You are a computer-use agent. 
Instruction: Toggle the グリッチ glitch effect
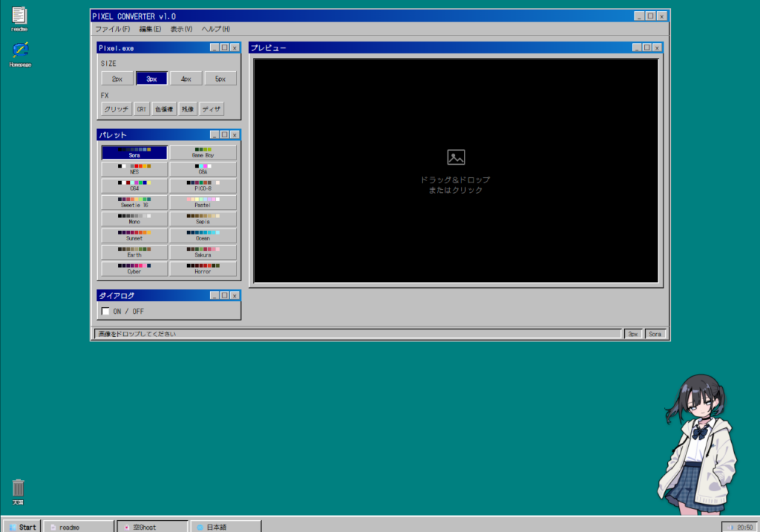tap(117, 109)
